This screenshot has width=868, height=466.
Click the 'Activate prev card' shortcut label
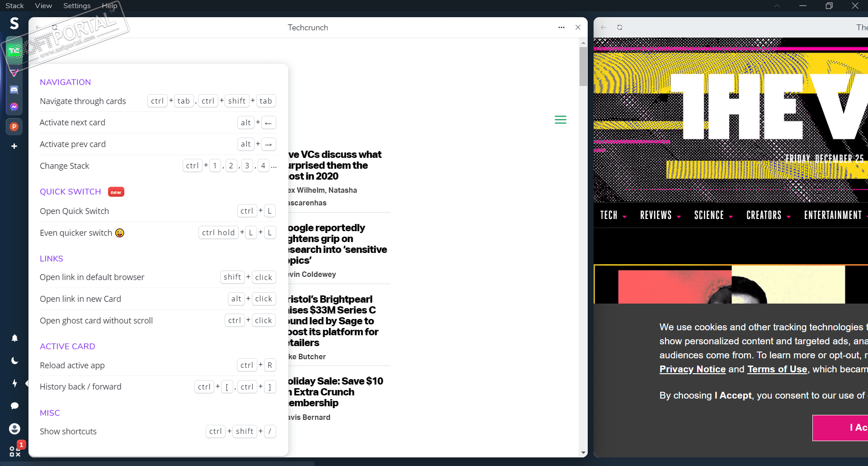coord(73,144)
